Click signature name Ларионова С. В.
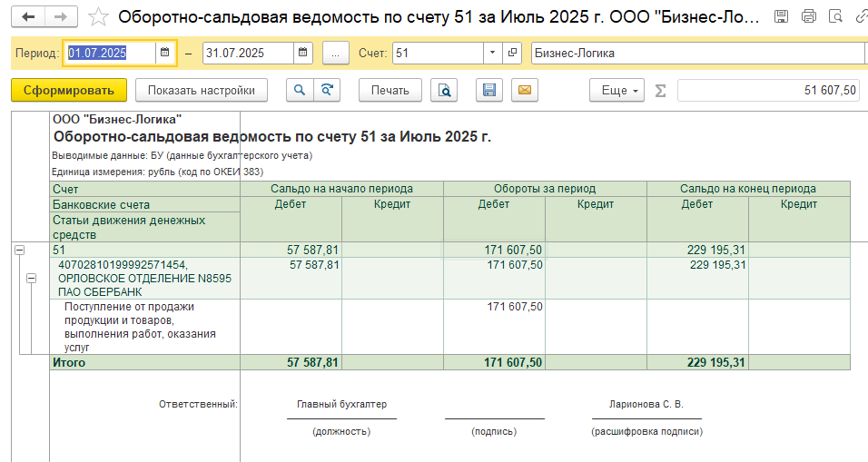 point(646,405)
